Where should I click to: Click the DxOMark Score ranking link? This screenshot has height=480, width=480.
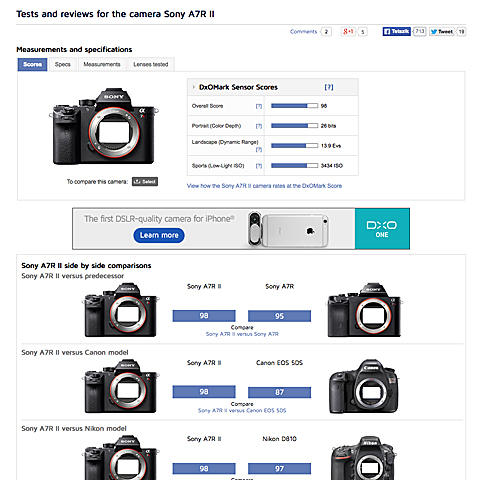264,186
